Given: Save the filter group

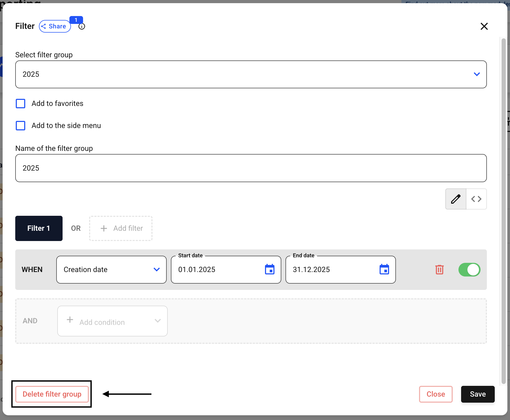Looking at the screenshot, I should (x=478, y=394).
